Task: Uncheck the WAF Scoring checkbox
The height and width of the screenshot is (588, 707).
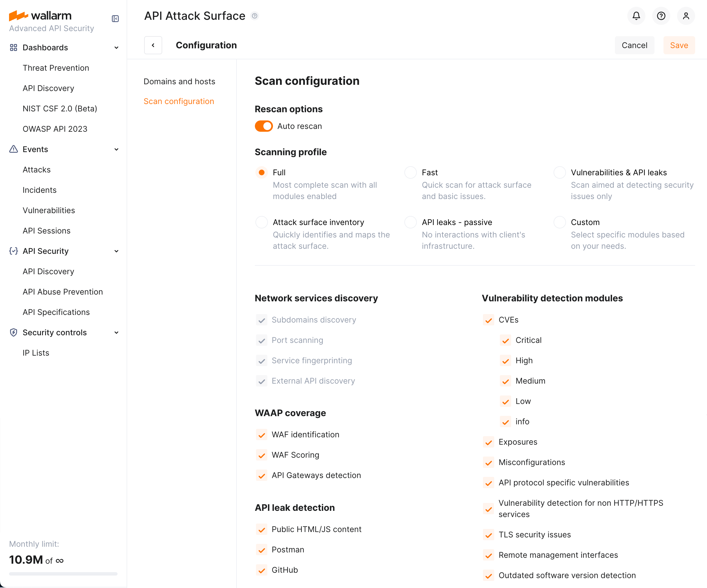Action: pos(262,455)
